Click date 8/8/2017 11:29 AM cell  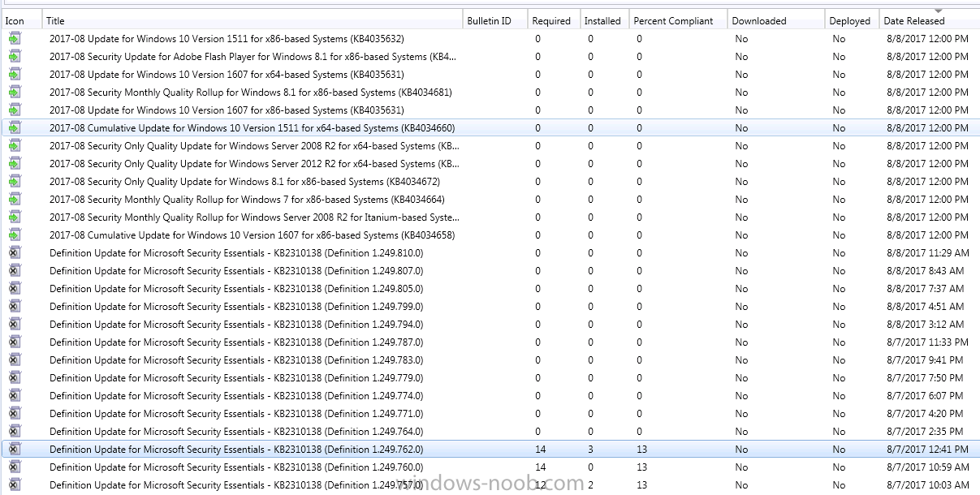[926, 253]
